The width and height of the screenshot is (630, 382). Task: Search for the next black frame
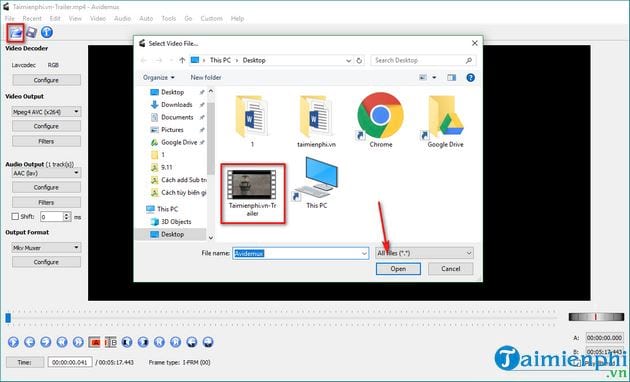143,342
